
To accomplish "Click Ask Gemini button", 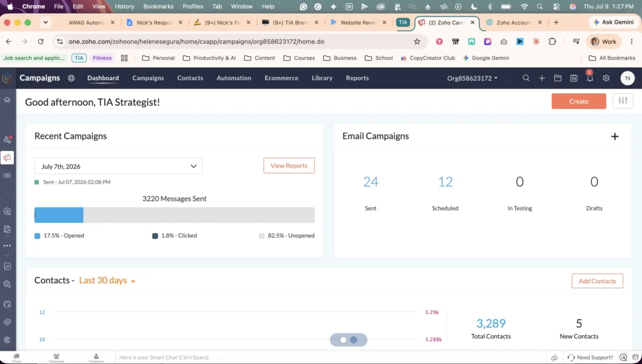I will [x=613, y=23].
